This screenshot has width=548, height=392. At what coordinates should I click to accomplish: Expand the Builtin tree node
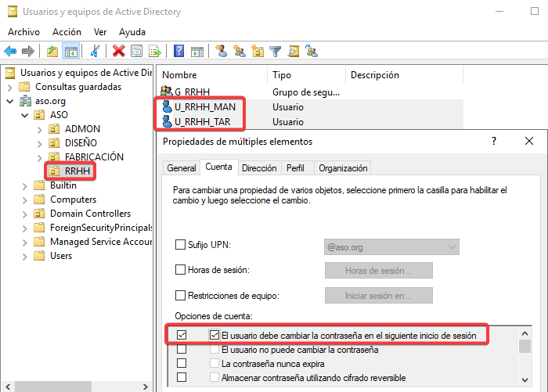point(25,185)
